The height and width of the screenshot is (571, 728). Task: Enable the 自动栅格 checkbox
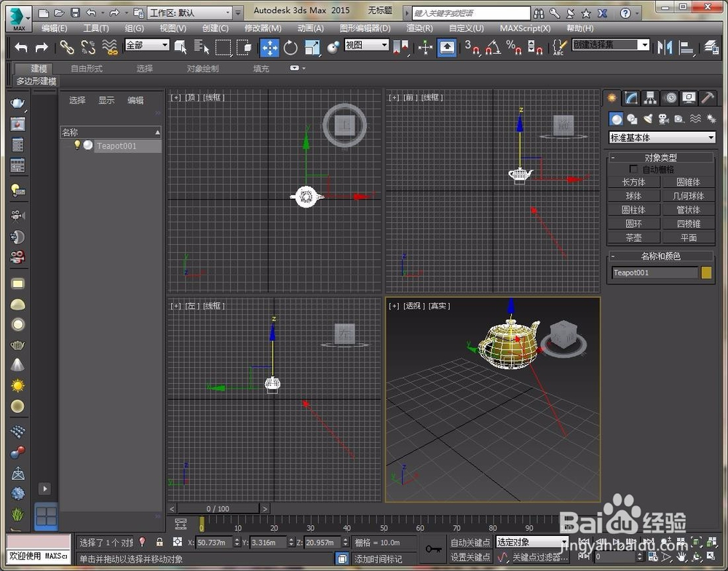pyautogui.click(x=633, y=169)
